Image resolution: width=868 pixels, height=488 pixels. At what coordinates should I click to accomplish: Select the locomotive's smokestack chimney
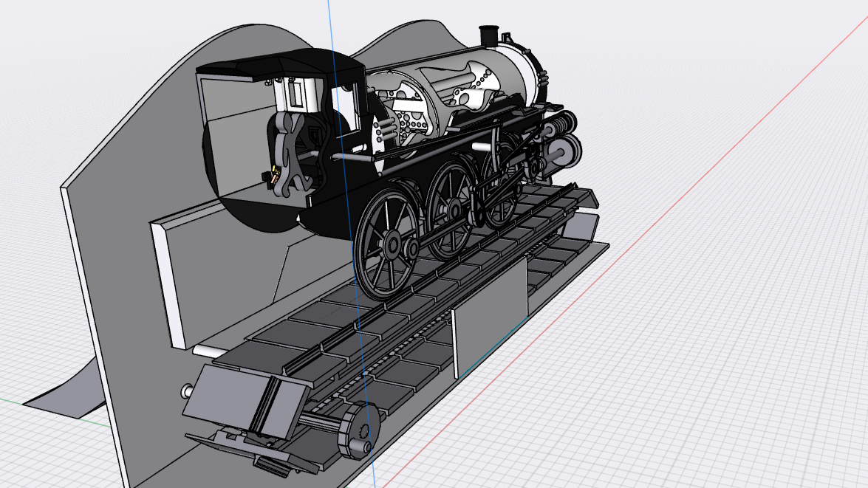(488, 33)
